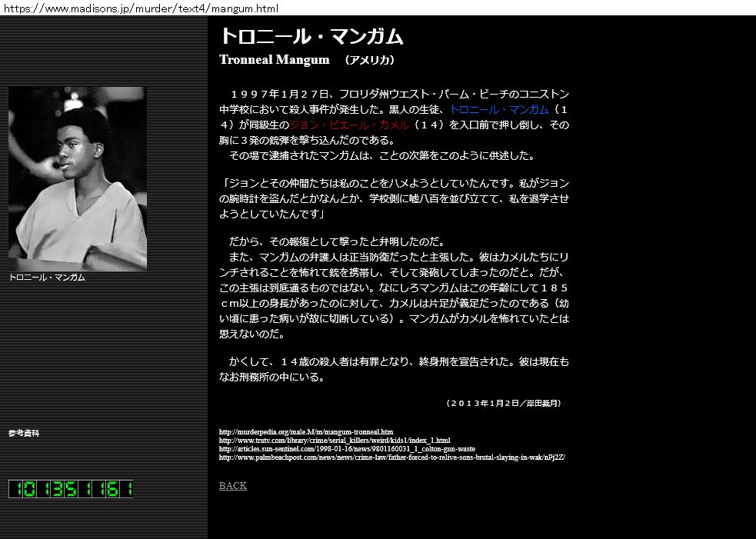Image resolution: width=756 pixels, height=539 pixels.
Task: Open the murderpedia.org reference URL
Action: tap(305, 432)
